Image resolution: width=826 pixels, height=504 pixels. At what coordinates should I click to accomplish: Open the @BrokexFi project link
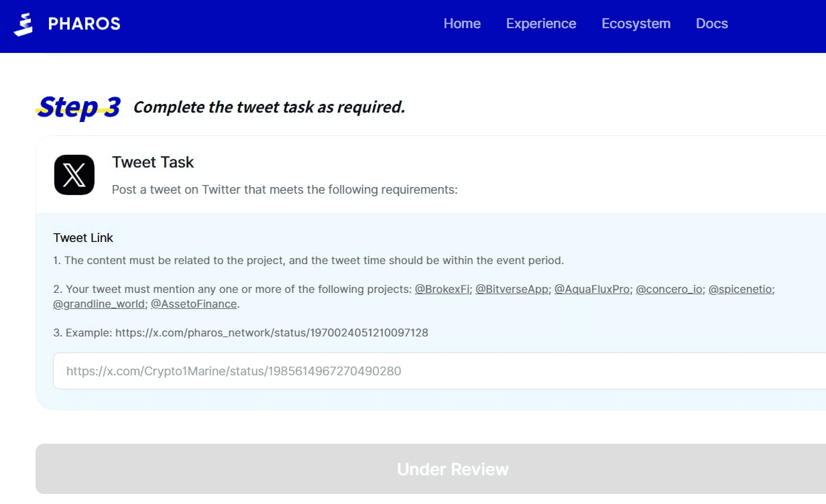tap(442, 290)
